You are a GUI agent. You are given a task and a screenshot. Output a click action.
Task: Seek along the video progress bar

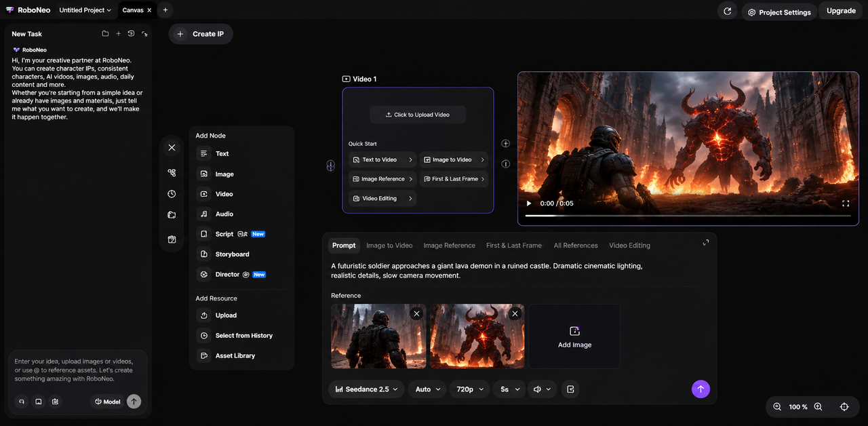point(688,216)
